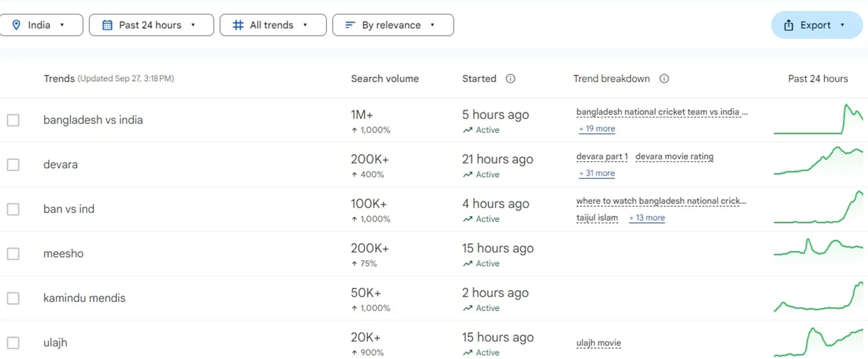Click the sort lines icon By relevance
The image size is (868, 359).
tap(350, 25)
